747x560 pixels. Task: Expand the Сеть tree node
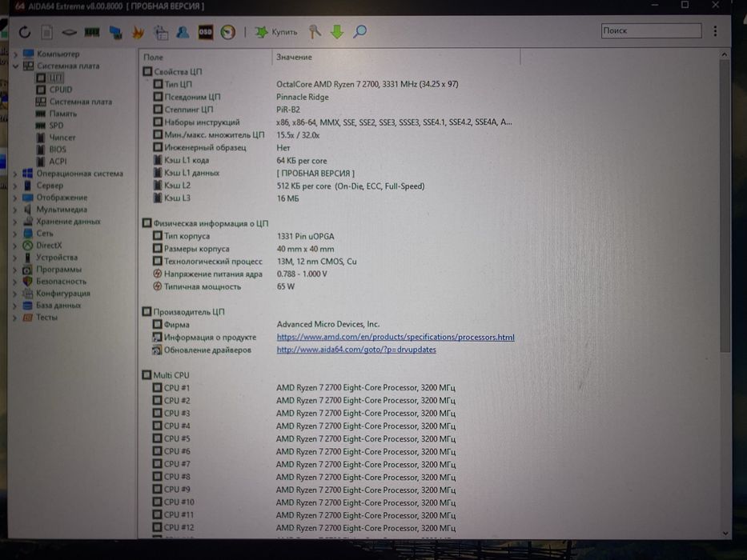click(x=16, y=234)
